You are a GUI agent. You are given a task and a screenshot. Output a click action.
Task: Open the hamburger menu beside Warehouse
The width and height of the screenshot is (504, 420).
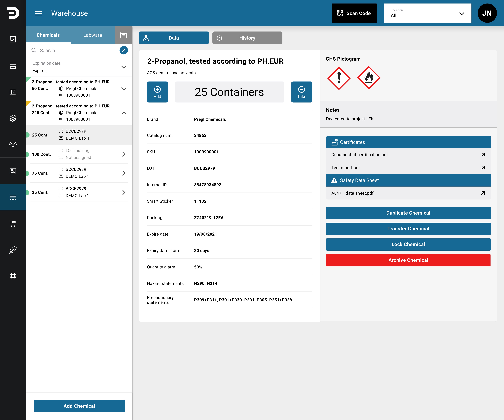click(x=38, y=13)
